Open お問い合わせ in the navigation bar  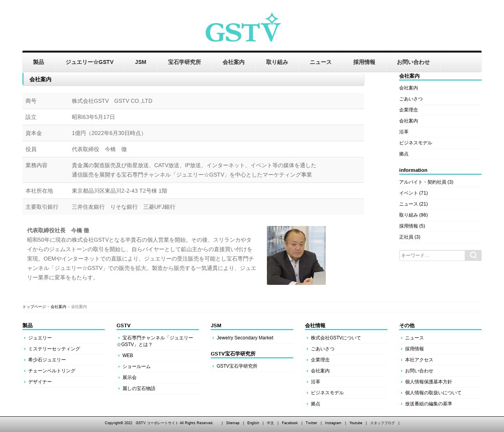point(413,62)
